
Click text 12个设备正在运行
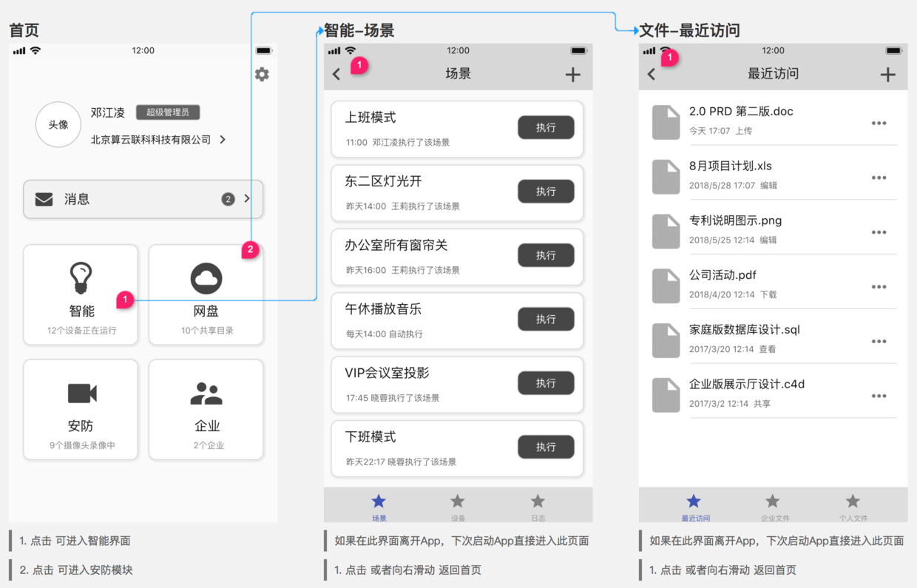(x=81, y=331)
